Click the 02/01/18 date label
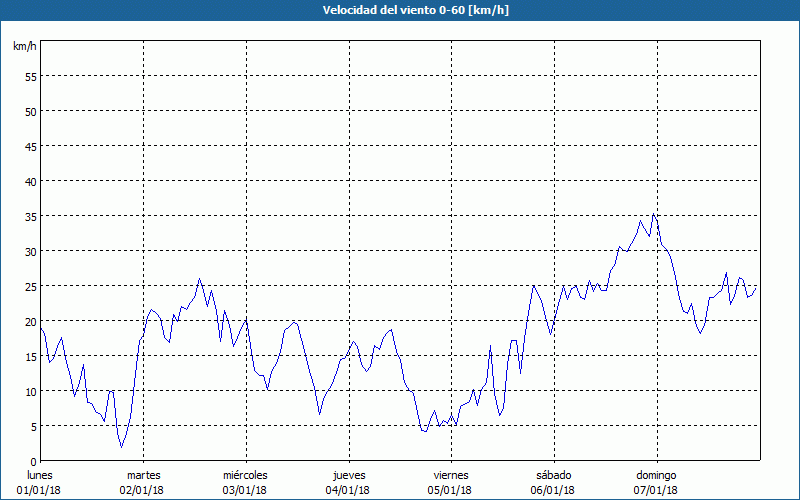This screenshot has height=500, width=800. (143, 489)
